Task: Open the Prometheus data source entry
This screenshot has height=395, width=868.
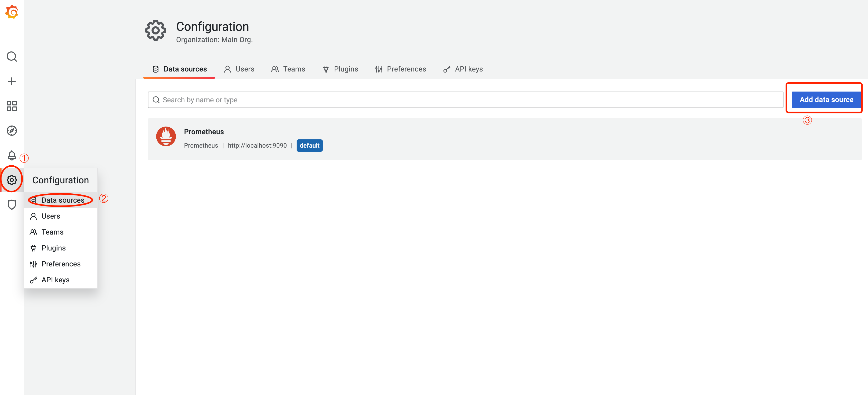Action: (204, 132)
